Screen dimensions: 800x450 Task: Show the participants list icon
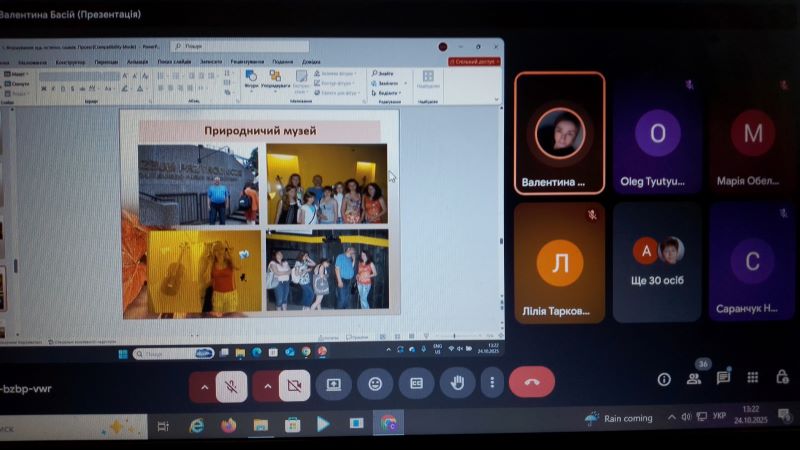point(693,379)
